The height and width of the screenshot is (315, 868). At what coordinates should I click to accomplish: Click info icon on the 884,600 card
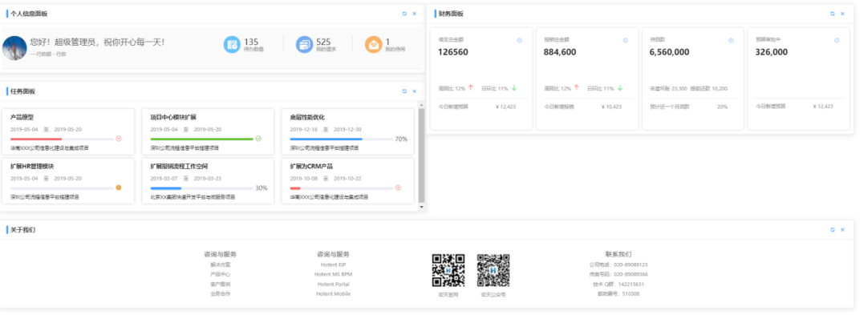pos(626,40)
